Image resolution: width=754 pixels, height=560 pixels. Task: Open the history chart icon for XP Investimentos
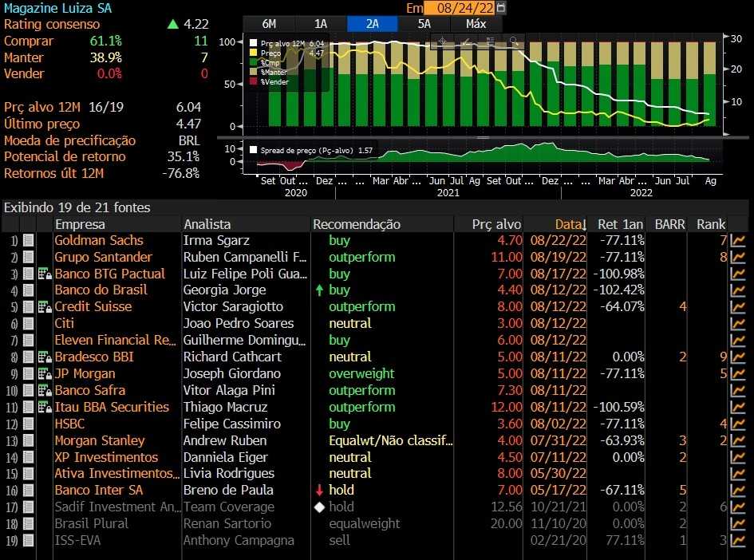click(737, 457)
